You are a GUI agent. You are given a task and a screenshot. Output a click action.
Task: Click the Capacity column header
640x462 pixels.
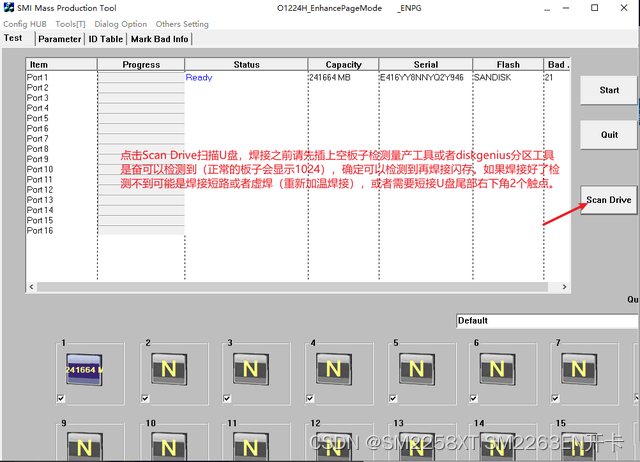point(343,64)
